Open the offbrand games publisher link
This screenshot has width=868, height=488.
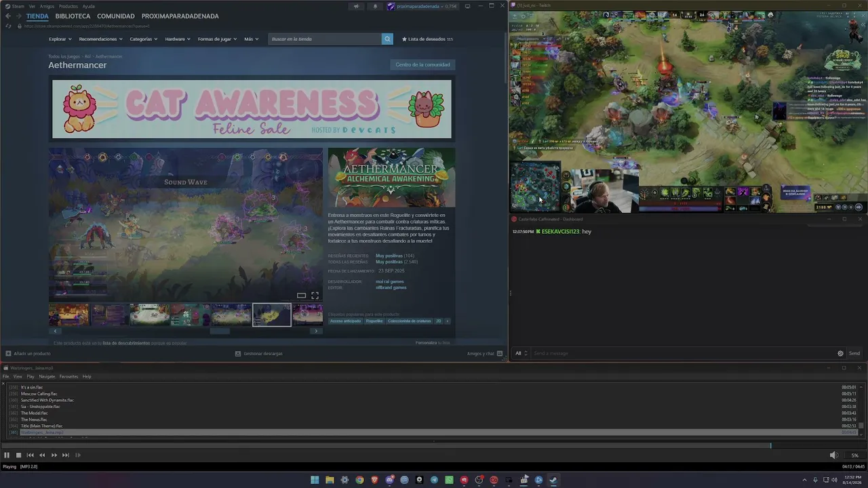391,287
